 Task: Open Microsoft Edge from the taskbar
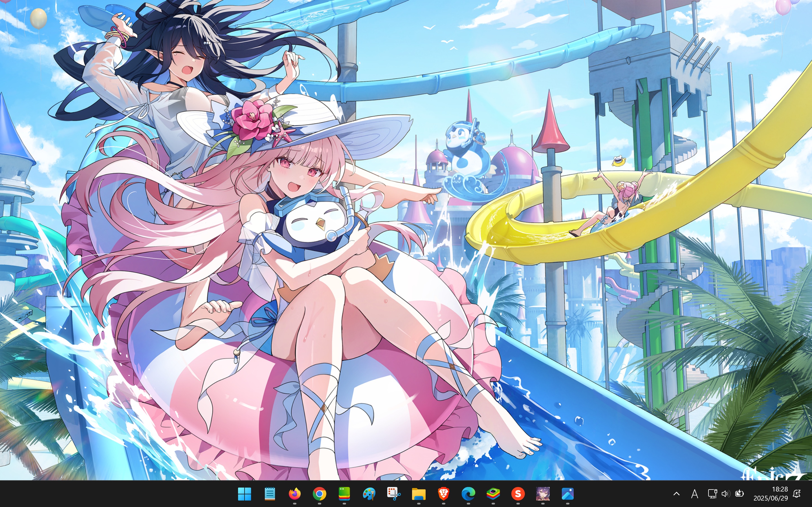point(468,493)
